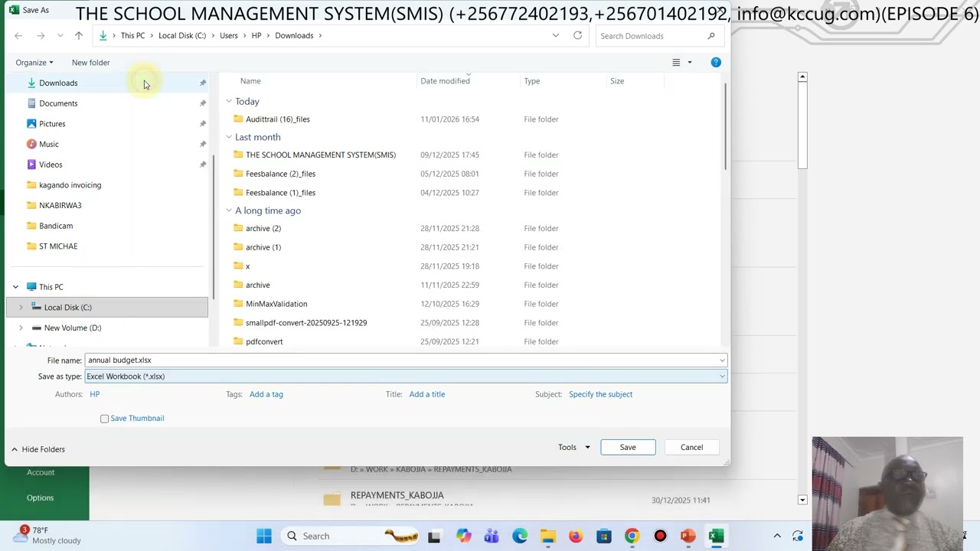Collapse the A long time ago group

click(x=228, y=210)
